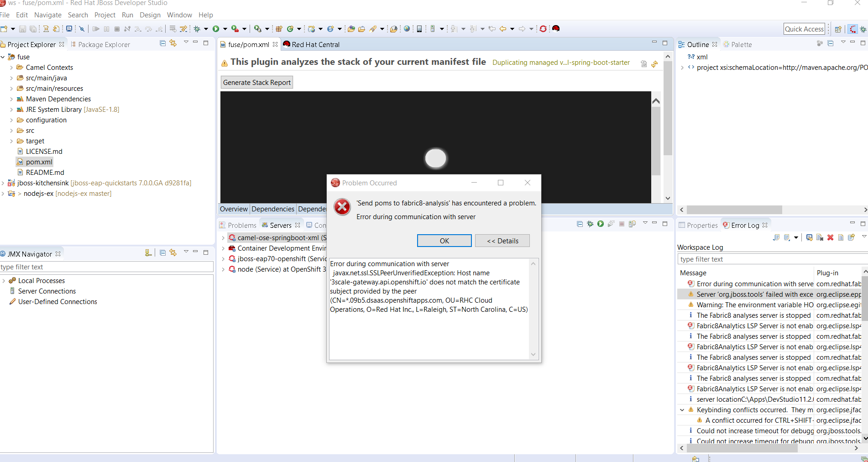Click the green Run button in the main toolbar
The height and width of the screenshot is (462, 868).
coord(216,29)
